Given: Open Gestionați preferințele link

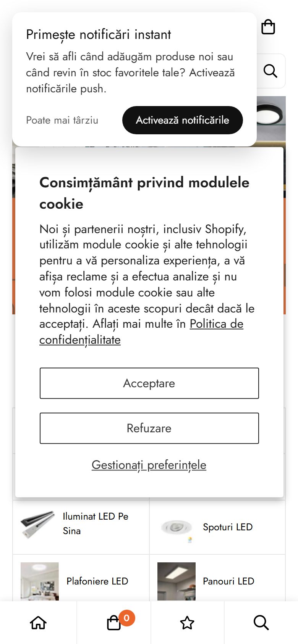Looking at the screenshot, I should 149,465.
